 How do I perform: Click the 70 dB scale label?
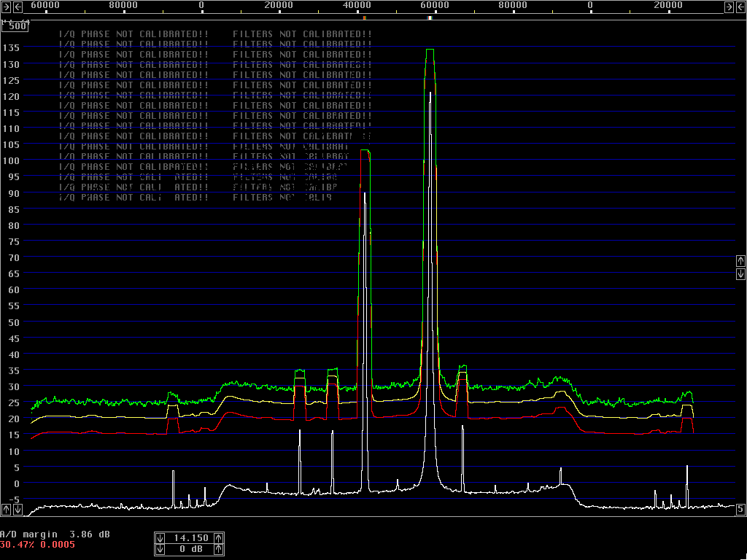(x=13, y=257)
